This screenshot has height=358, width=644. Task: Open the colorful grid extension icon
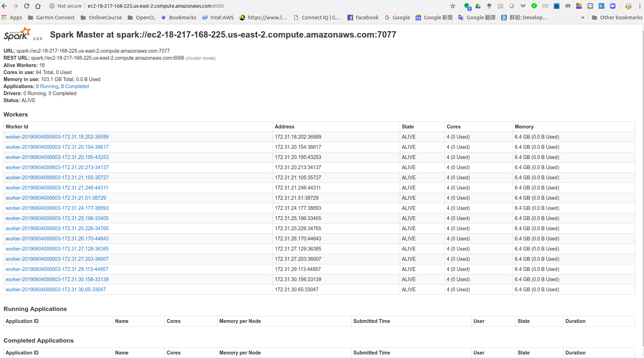pos(579,6)
